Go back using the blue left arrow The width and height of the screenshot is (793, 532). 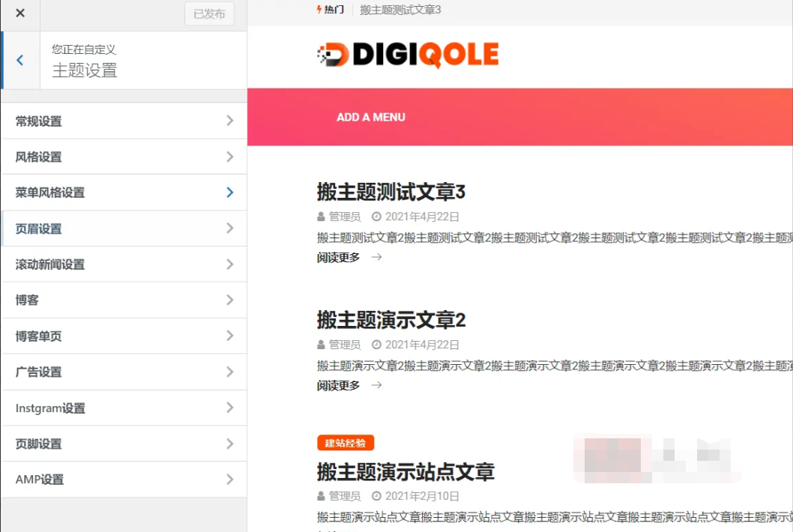click(x=20, y=60)
